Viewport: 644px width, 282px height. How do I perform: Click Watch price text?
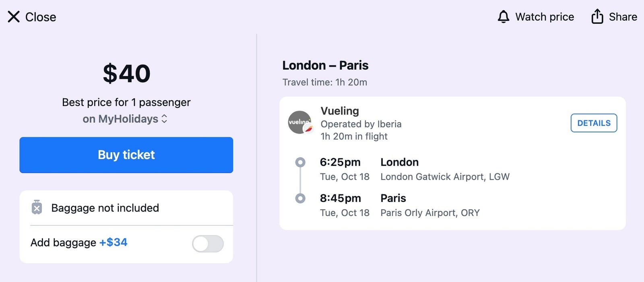click(x=545, y=17)
